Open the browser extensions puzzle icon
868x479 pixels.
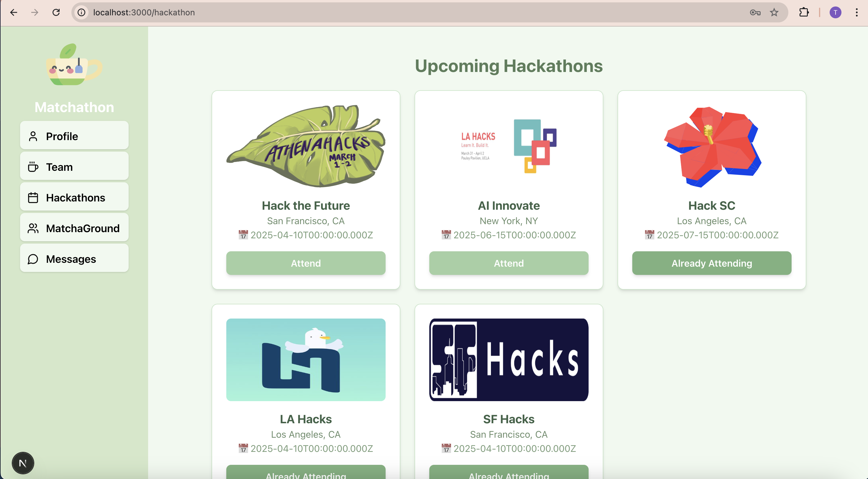[804, 12]
